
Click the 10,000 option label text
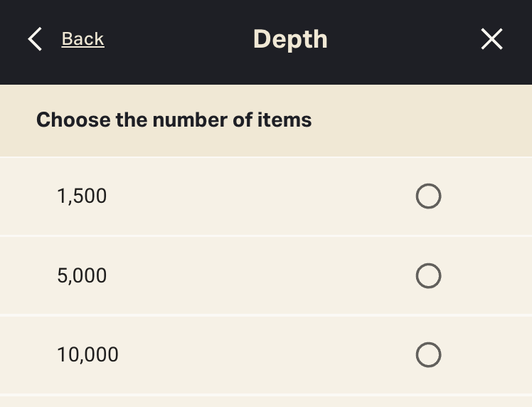pos(87,354)
